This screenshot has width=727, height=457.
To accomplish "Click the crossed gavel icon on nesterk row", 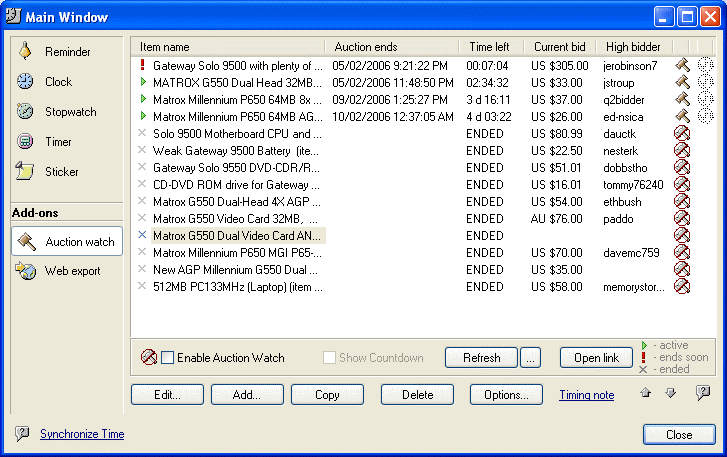I will [x=682, y=151].
